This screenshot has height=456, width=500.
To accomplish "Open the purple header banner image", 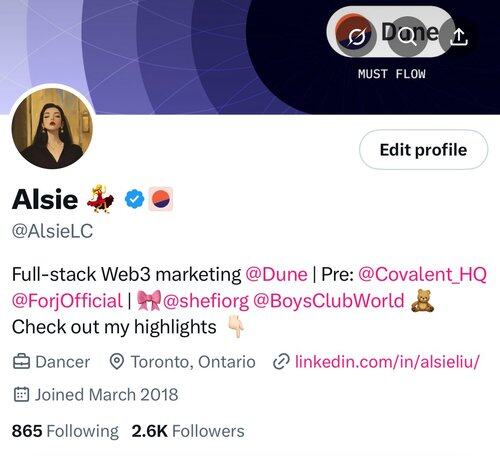I will pos(250,57).
